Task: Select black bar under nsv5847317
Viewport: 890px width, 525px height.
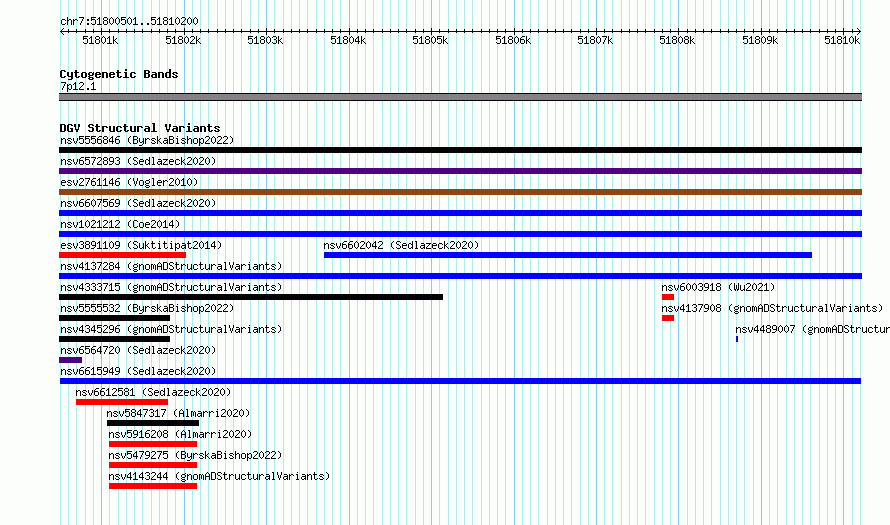Action: pyautogui.click(x=153, y=423)
